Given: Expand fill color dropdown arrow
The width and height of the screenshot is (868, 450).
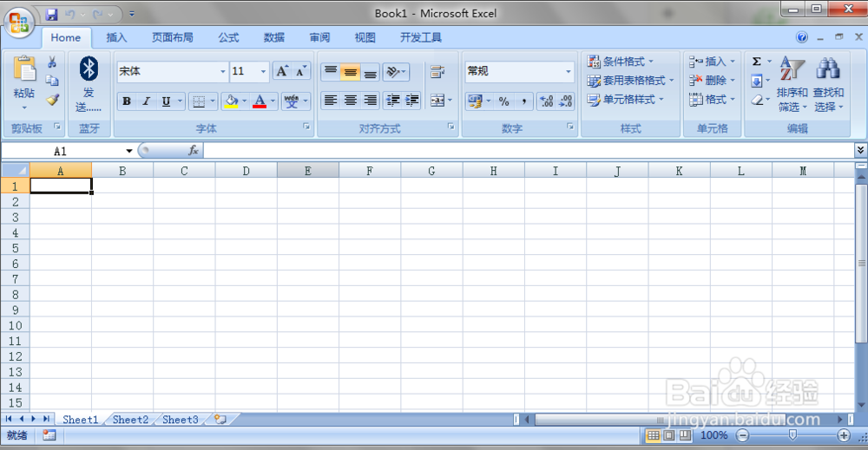Looking at the screenshot, I should coord(244,101).
